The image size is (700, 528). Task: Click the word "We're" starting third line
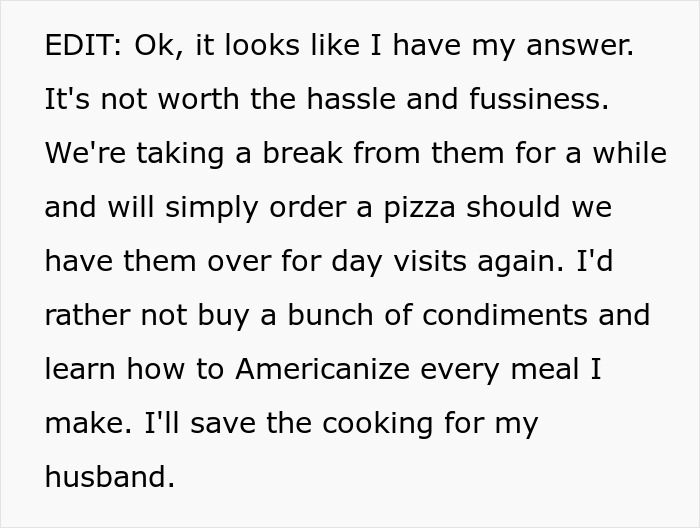pyautogui.click(x=85, y=153)
